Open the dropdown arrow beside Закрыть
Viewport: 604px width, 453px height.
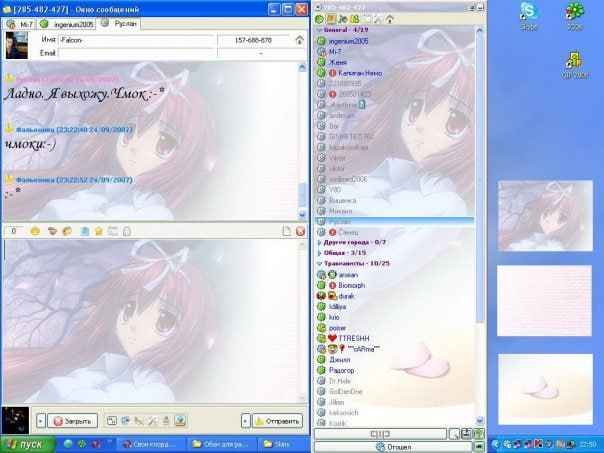tap(40, 421)
